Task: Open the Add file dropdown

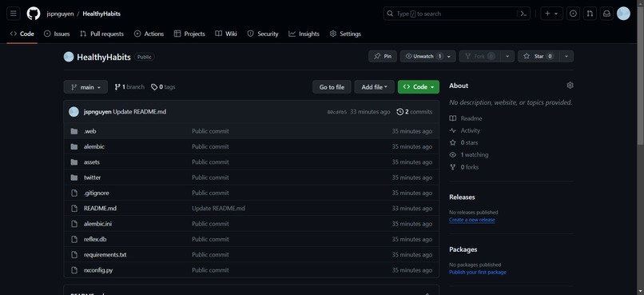Action: point(374,87)
